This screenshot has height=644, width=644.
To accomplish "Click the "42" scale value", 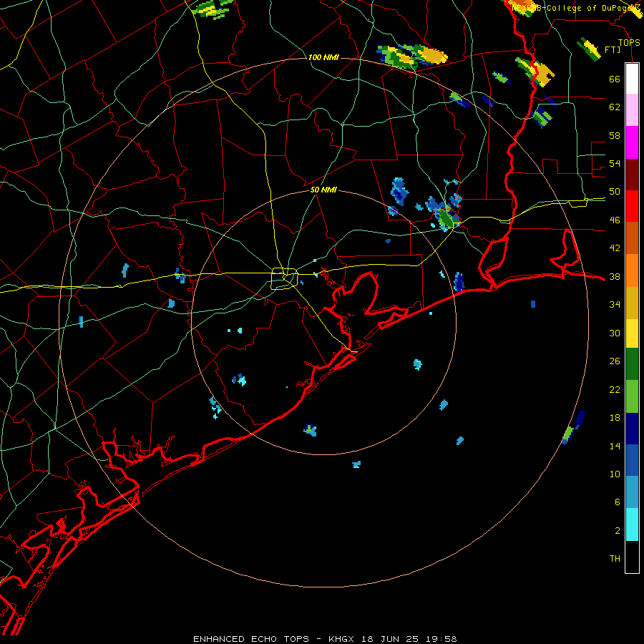I will click(615, 248).
